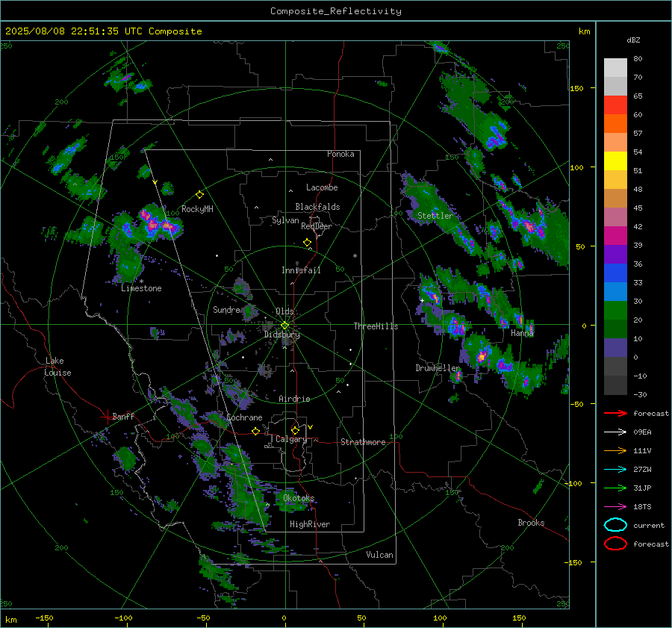Select the yellow diamond marker above Calgary
The image size is (672, 628).
295,430
